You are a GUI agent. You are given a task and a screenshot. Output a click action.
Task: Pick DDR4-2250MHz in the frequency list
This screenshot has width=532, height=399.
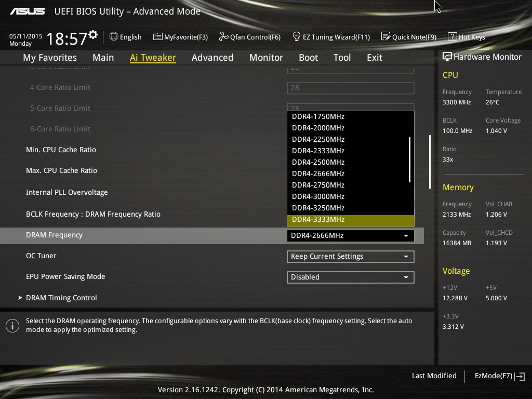[351, 139]
